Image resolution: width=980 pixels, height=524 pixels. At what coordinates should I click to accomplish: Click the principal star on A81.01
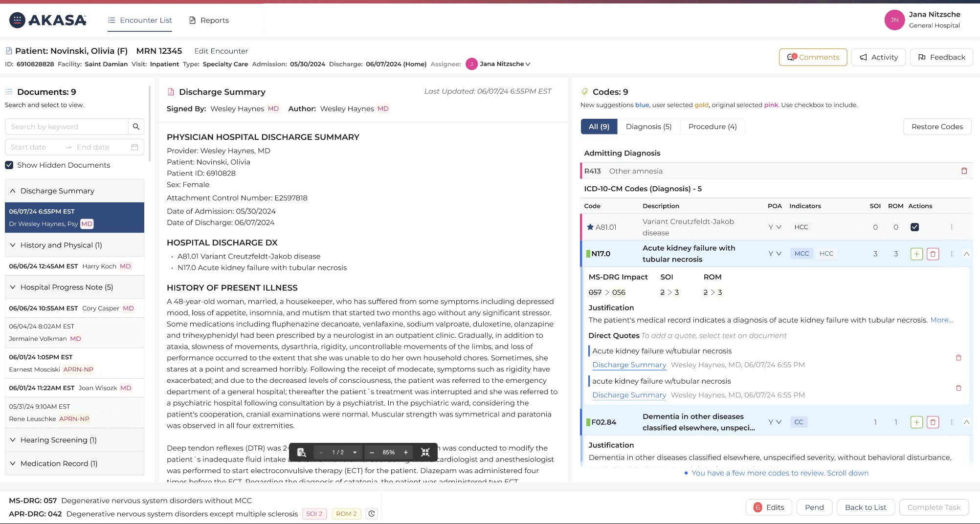pos(590,227)
